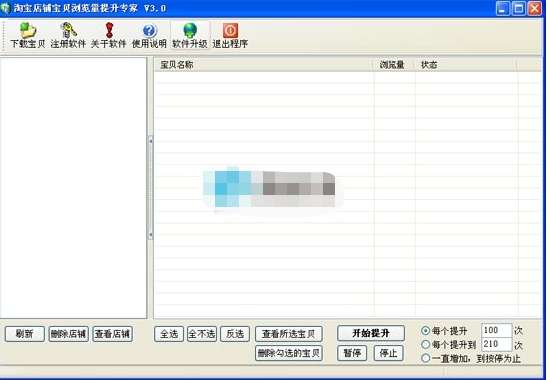Viewport: 550px width, 380px height.
Task: Click the 刷新 button
Action: (x=25, y=334)
